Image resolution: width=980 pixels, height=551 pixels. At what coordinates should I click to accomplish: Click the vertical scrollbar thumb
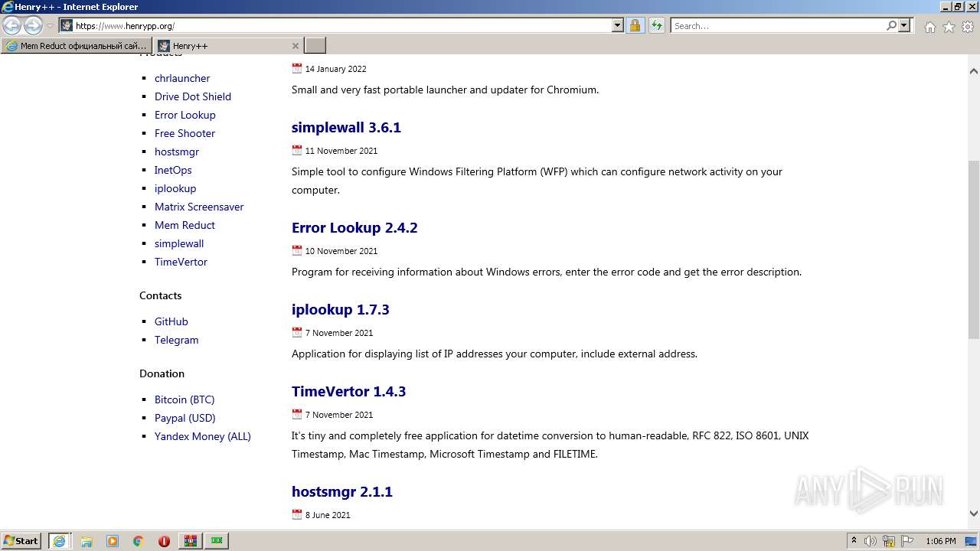(974, 249)
